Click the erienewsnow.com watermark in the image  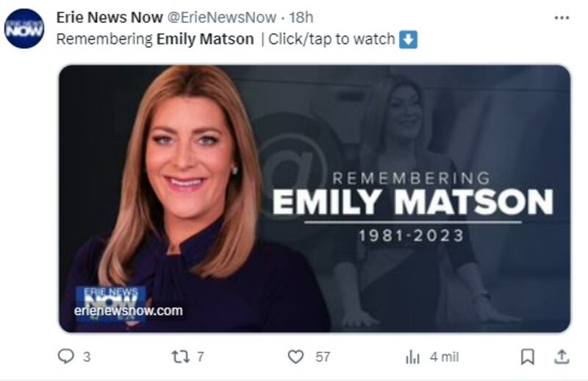coord(128,311)
